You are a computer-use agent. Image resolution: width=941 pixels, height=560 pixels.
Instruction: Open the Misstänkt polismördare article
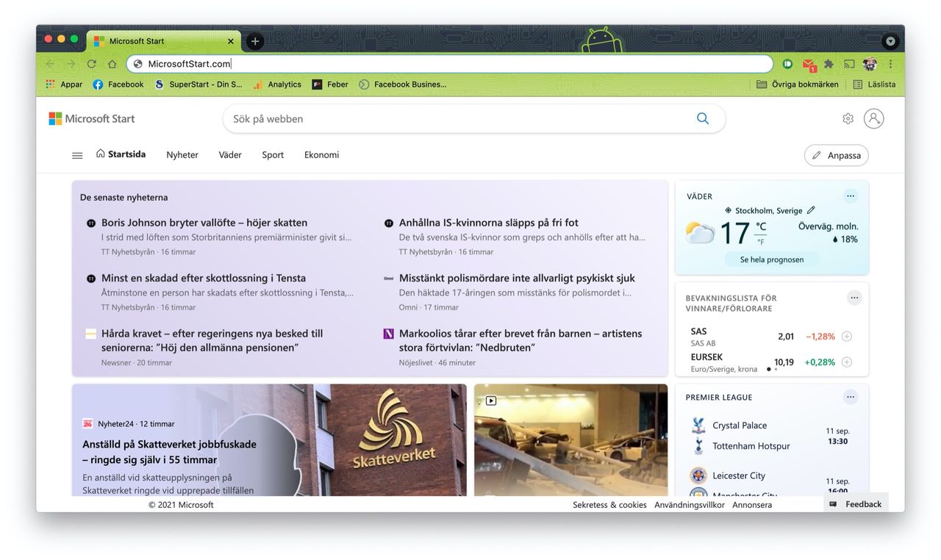(x=517, y=278)
